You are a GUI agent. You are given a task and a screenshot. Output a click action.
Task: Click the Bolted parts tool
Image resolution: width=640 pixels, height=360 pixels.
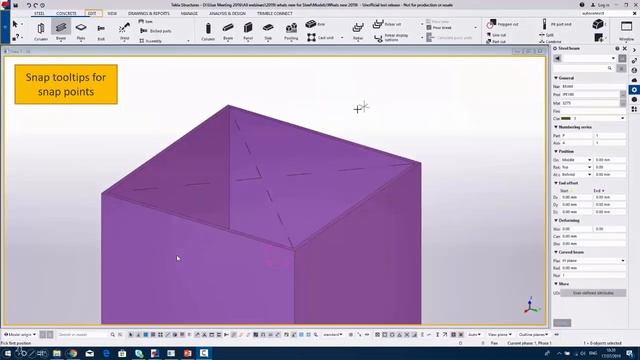(156, 31)
